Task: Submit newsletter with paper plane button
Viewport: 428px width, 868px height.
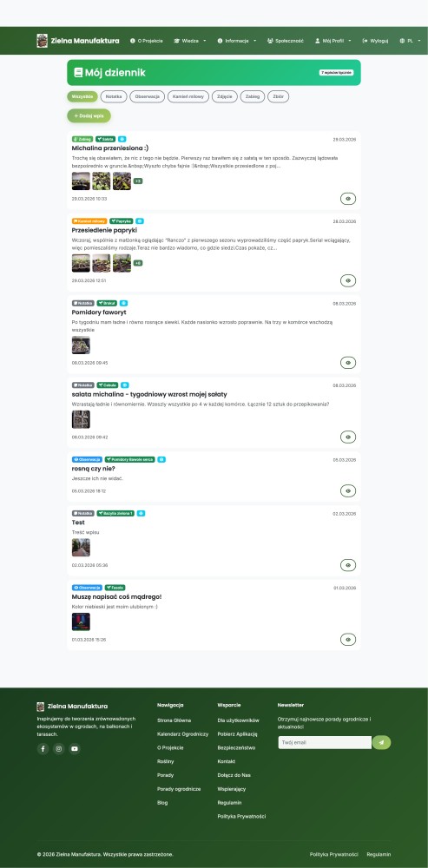Action: coord(381,742)
